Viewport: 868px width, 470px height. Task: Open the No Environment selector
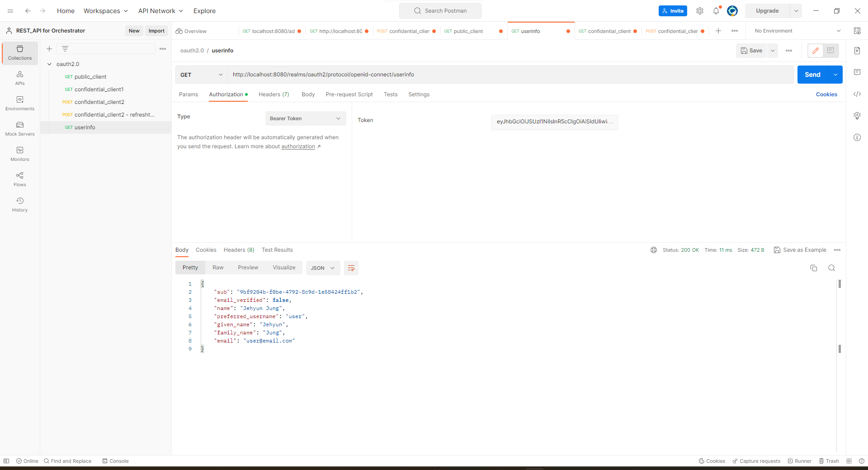pyautogui.click(x=797, y=31)
